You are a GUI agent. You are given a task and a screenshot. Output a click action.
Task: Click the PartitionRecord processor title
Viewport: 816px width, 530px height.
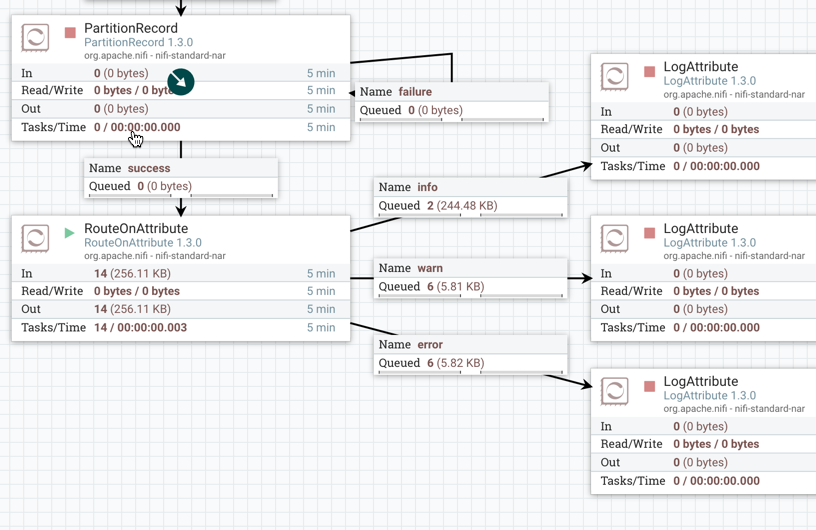(x=131, y=28)
